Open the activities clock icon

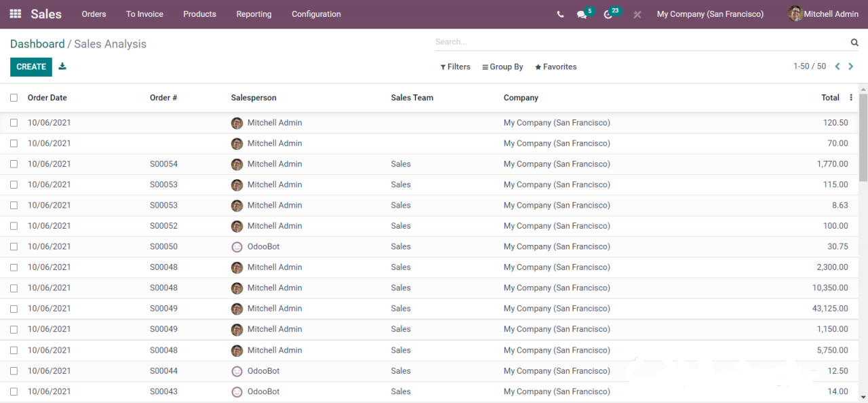608,14
